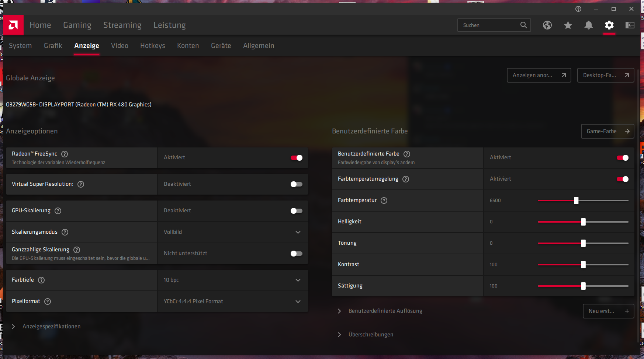
Task: Toggle the sidebar panel icon
Action: point(630,25)
